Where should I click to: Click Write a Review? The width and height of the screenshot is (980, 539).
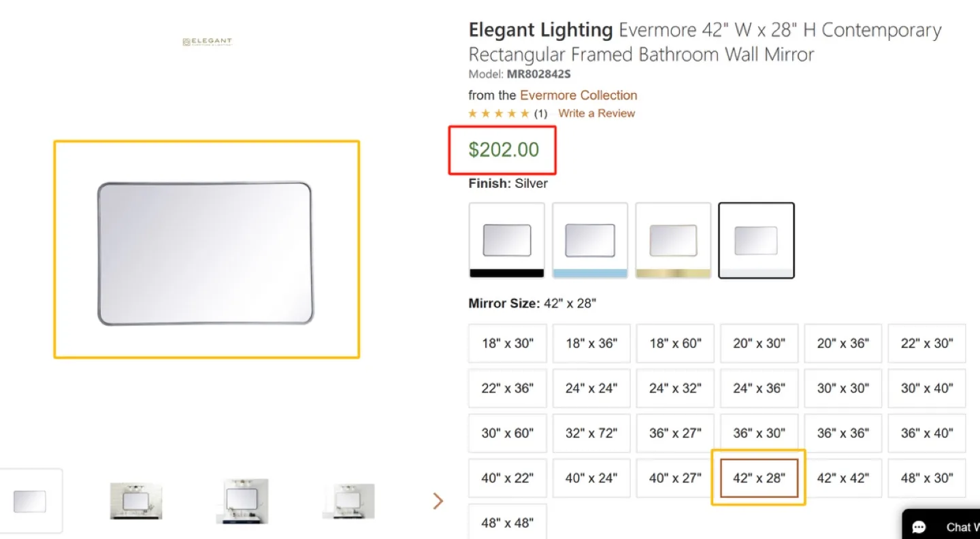click(x=596, y=113)
